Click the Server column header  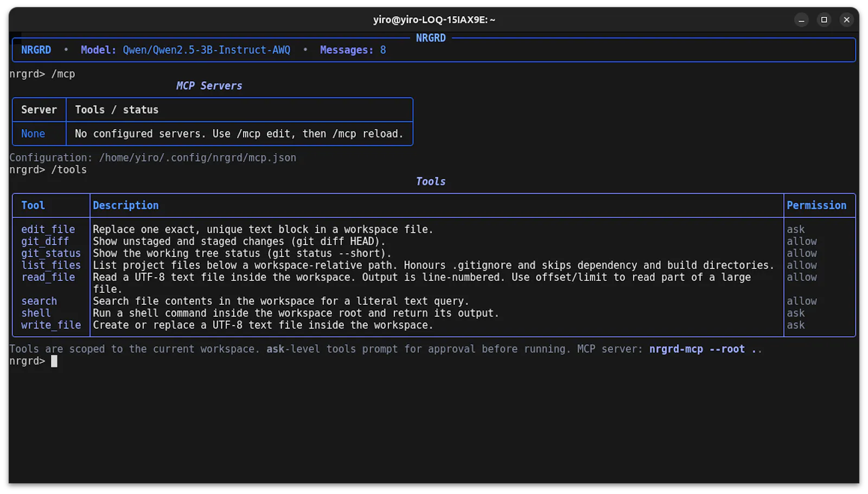click(39, 110)
